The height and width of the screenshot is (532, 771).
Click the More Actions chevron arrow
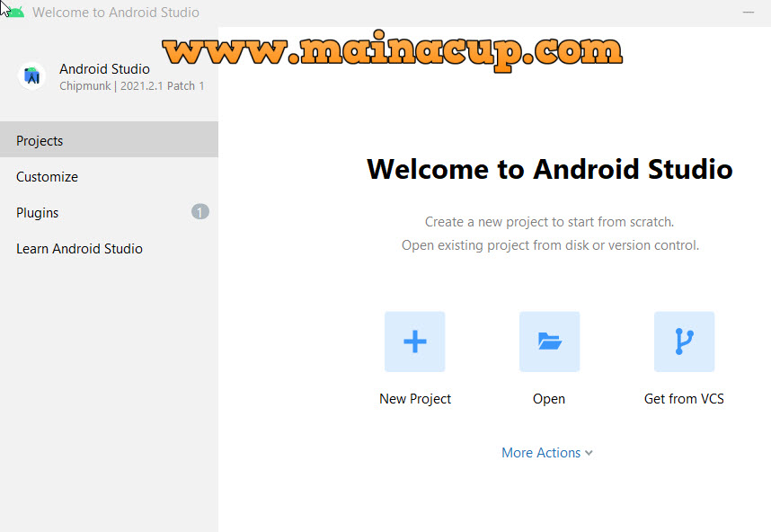coord(589,453)
